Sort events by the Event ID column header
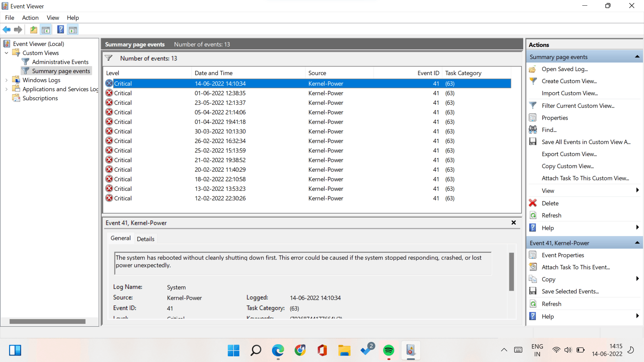This screenshot has height=362, width=644. [x=408, y=73]
